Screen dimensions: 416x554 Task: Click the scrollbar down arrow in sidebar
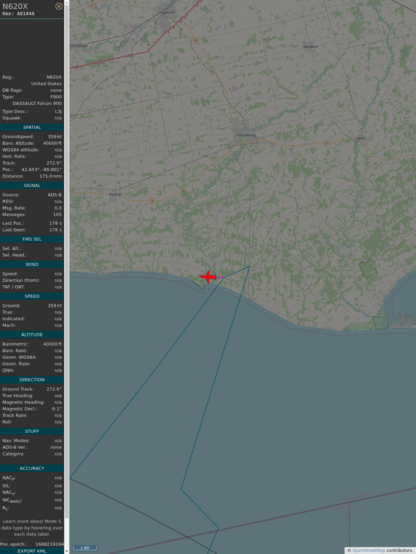(x=67, y=552)
